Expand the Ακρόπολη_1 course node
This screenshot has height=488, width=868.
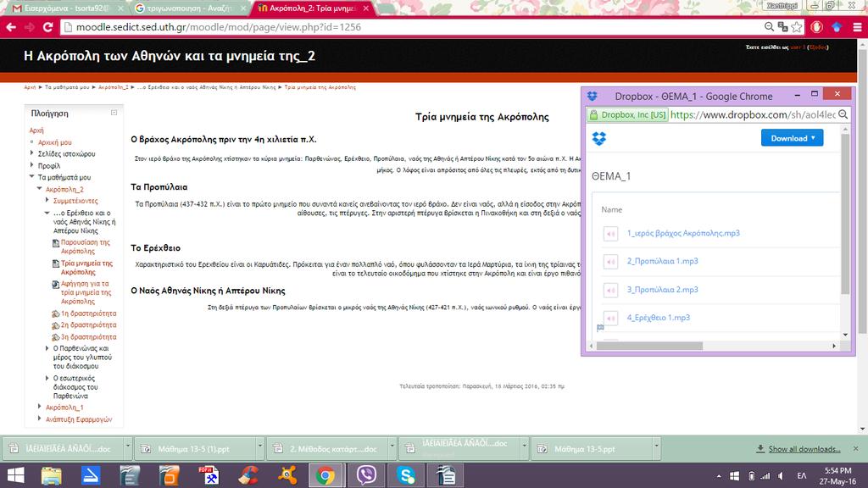click(x=40, y=407)
